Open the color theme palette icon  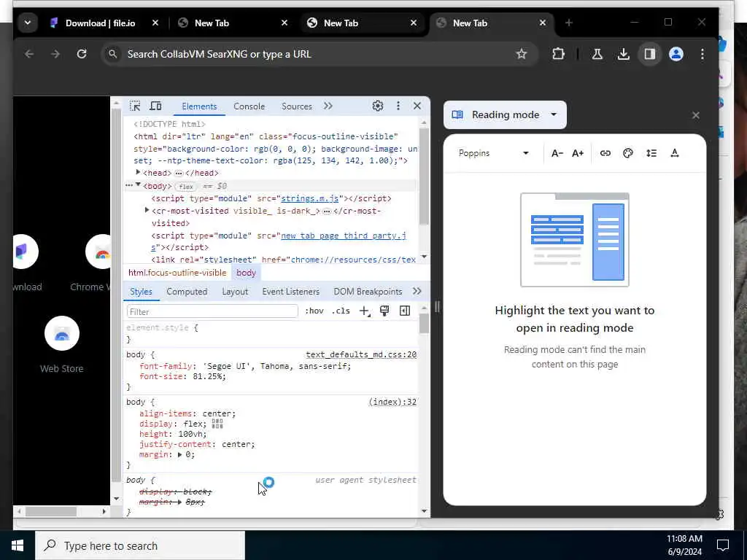click(628, 153)
